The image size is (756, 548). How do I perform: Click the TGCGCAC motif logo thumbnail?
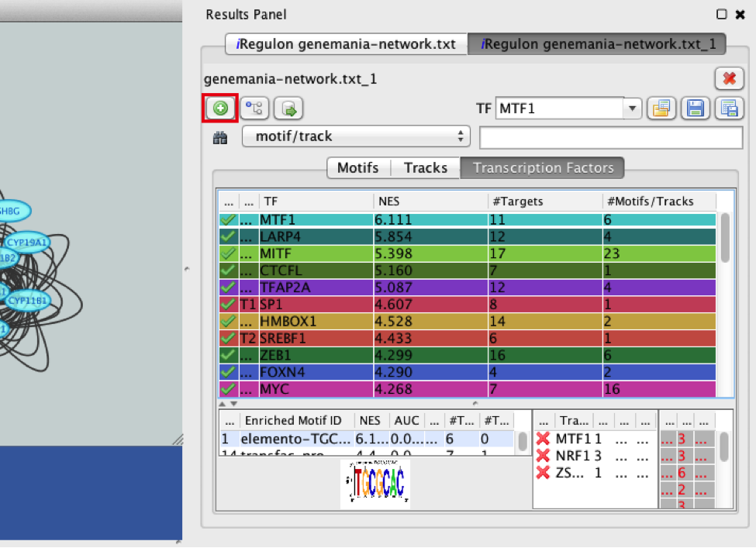click(375, 484)
